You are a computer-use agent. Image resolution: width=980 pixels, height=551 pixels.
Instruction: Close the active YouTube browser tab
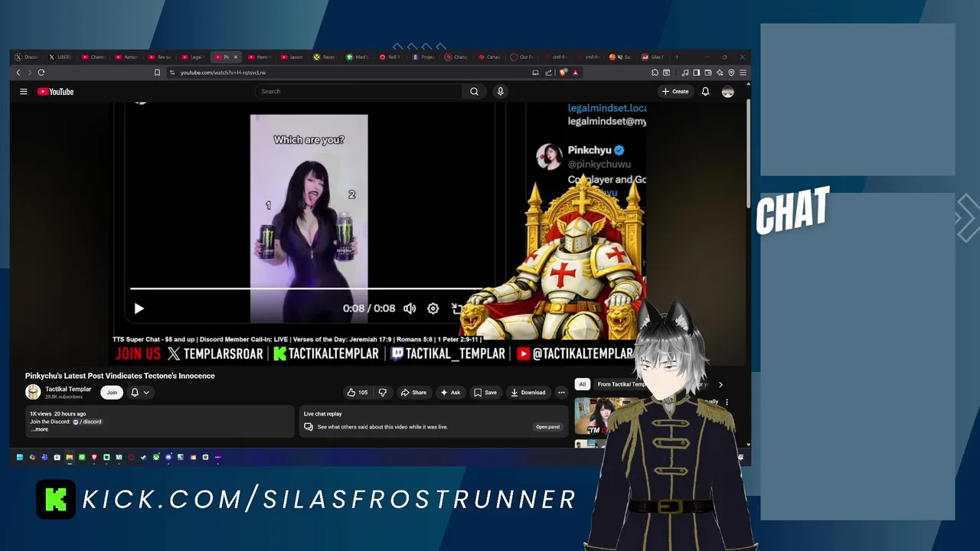(x=236, y=57)
